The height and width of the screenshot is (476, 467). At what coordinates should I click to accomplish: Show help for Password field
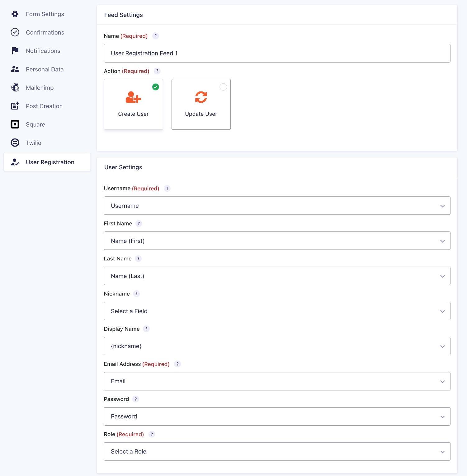pos(136,399)
